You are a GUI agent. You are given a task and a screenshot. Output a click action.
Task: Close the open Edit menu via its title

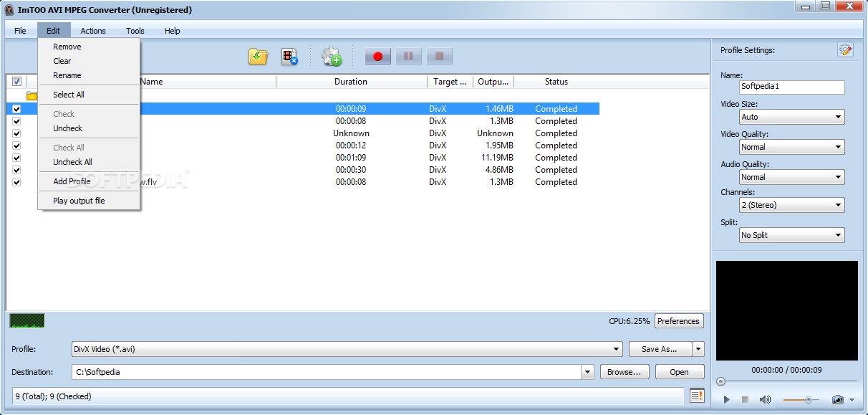pos(54,31)
